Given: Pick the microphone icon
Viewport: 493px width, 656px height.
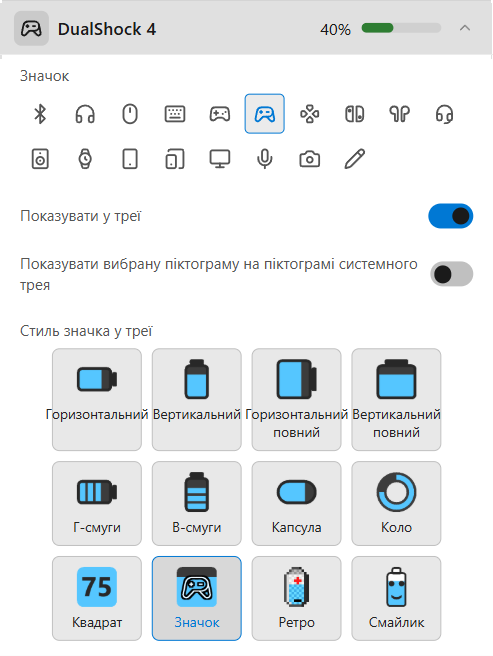Looking at the screenshot, I should coord(264,159).
